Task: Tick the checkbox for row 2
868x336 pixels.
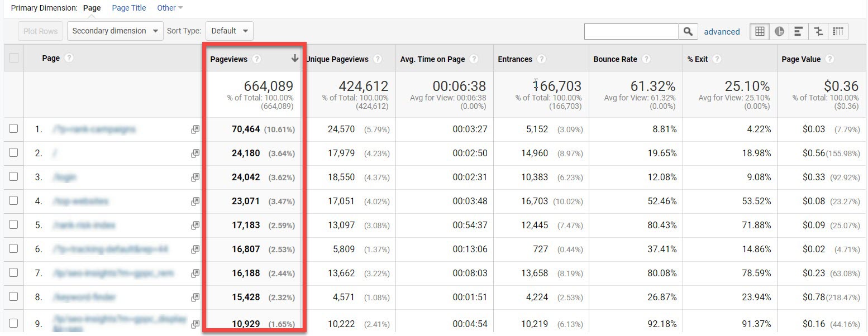Action: (x=13, y=153)
